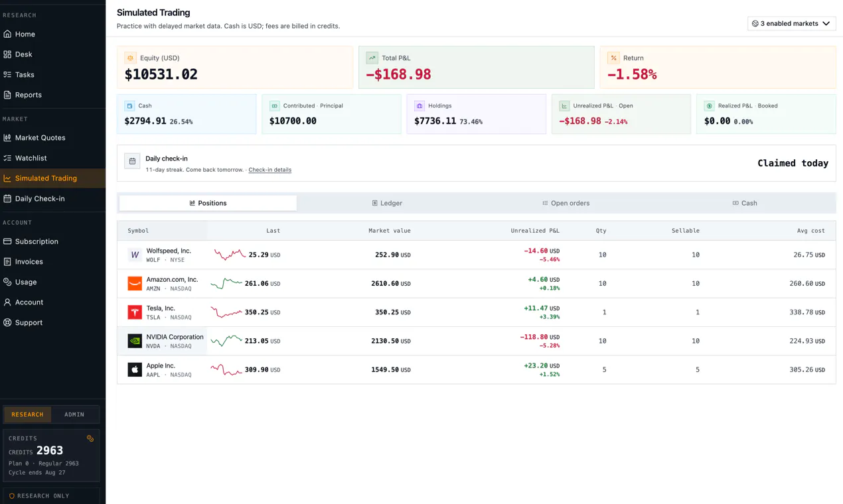
Task: Click the Equity (USD) card icon
Action: click(x=130, y=58)
